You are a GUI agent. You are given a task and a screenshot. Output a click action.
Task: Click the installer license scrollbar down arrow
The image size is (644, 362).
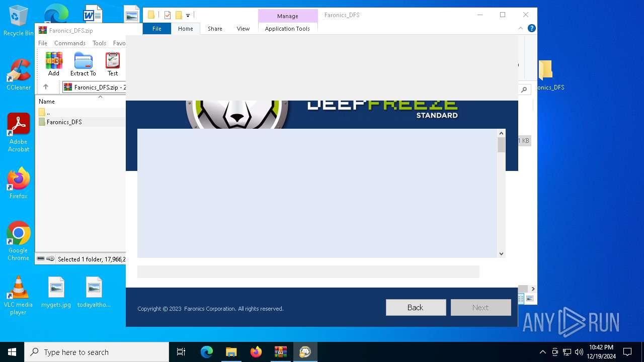coord(501,253)
